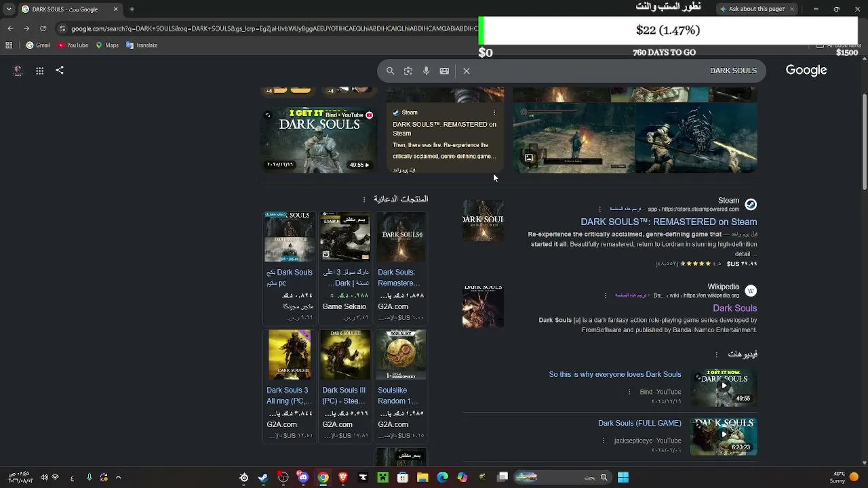
Task: Switch to Google Chrome on the taskbar
Action: [323, 477]
